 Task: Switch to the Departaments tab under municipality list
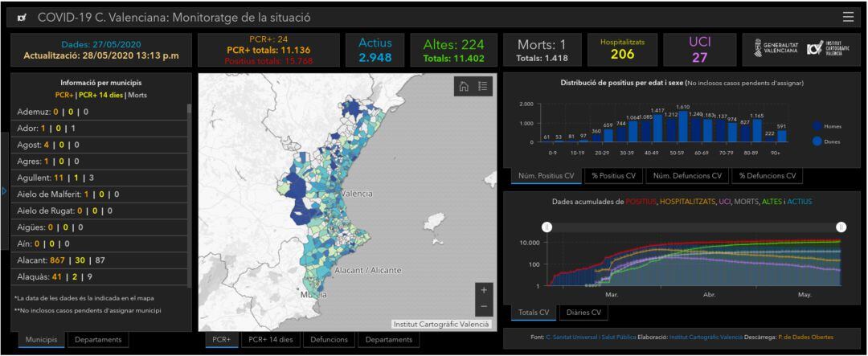98,340
